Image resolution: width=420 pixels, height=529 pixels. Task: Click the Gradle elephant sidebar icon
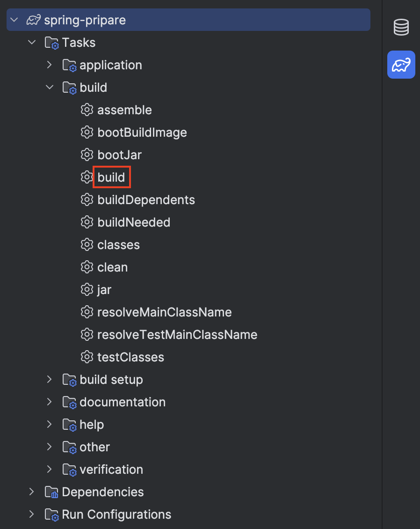(x=401, y=65)
